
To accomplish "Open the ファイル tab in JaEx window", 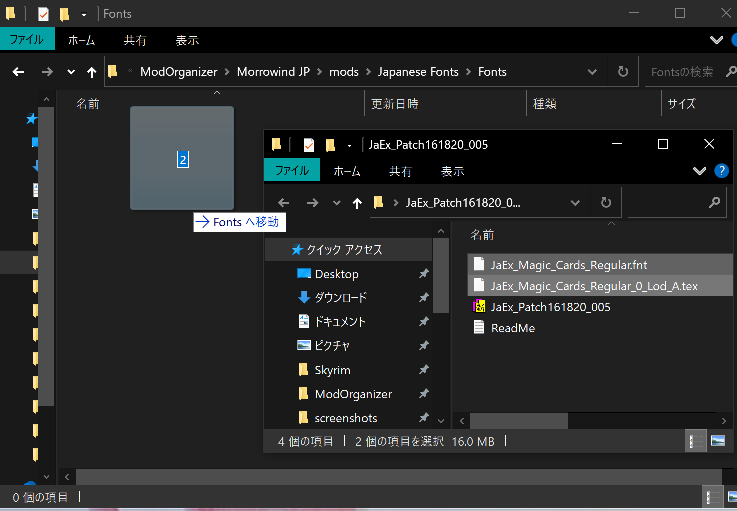I will point(291,171).
